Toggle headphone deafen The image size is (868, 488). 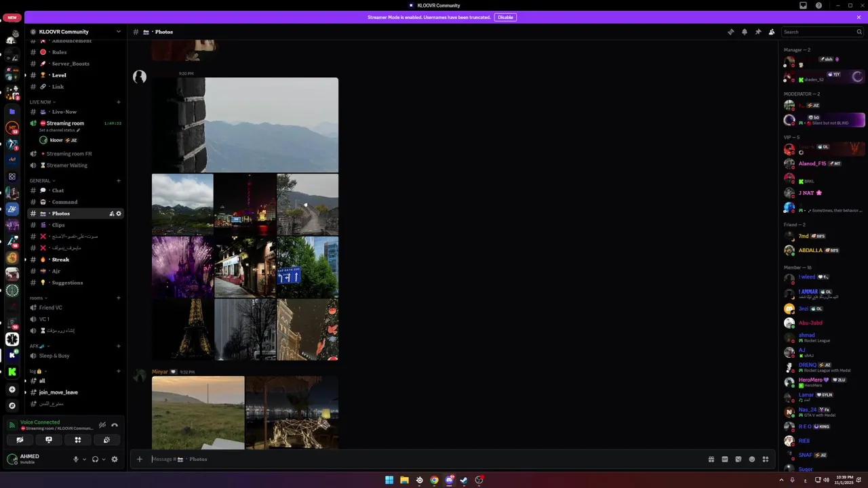95,459
